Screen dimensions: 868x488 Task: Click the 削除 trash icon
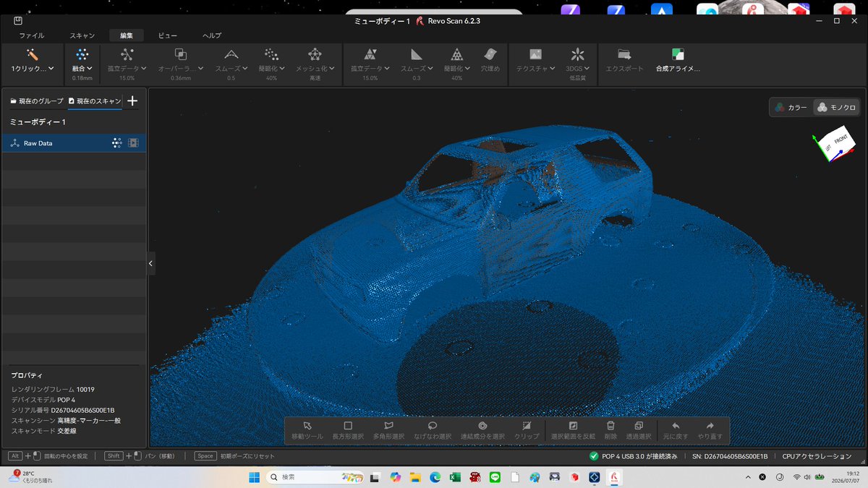[x=610, y=426]
